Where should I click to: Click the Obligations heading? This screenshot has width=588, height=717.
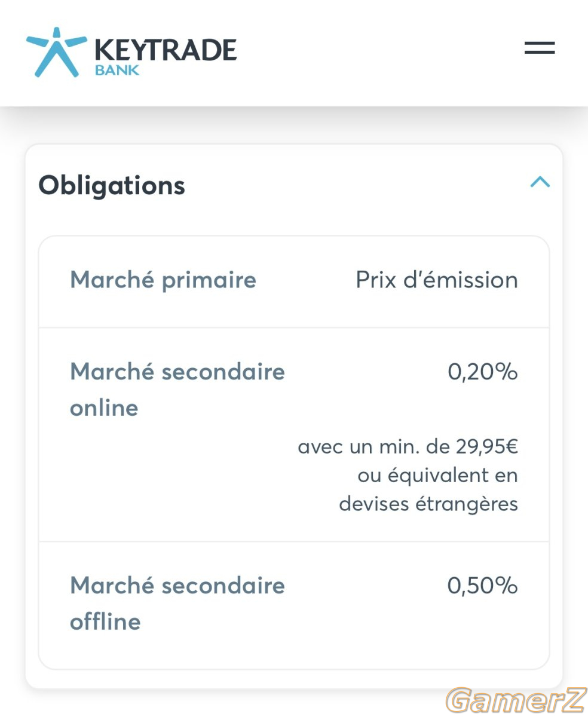point(112,185)
